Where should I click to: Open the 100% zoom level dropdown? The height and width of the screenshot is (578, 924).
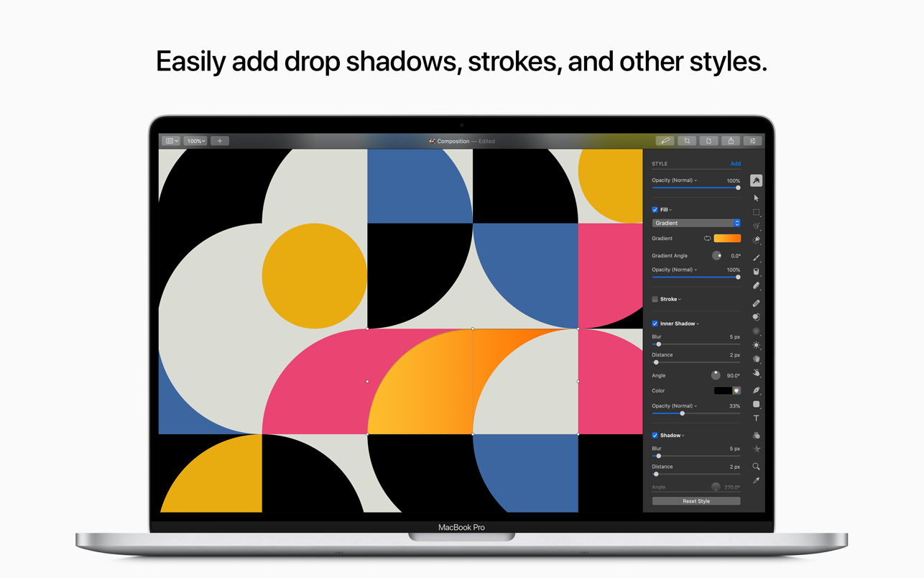point(195,140)
